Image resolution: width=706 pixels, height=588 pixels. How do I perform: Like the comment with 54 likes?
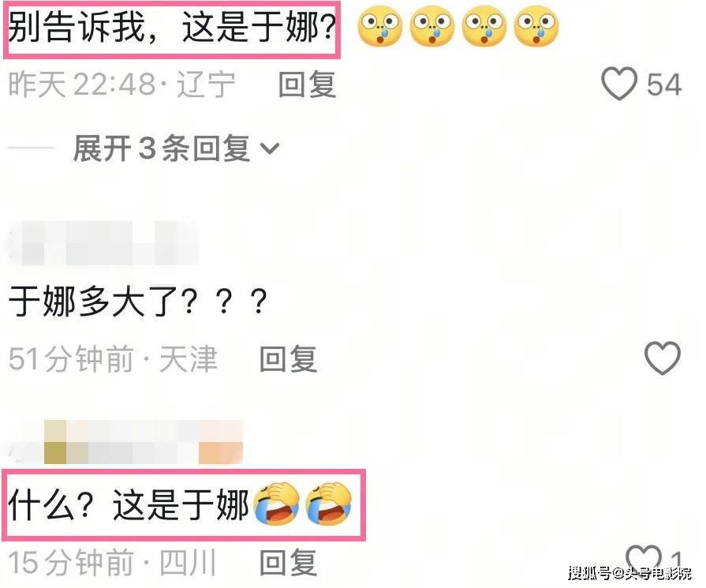(619, 84)
